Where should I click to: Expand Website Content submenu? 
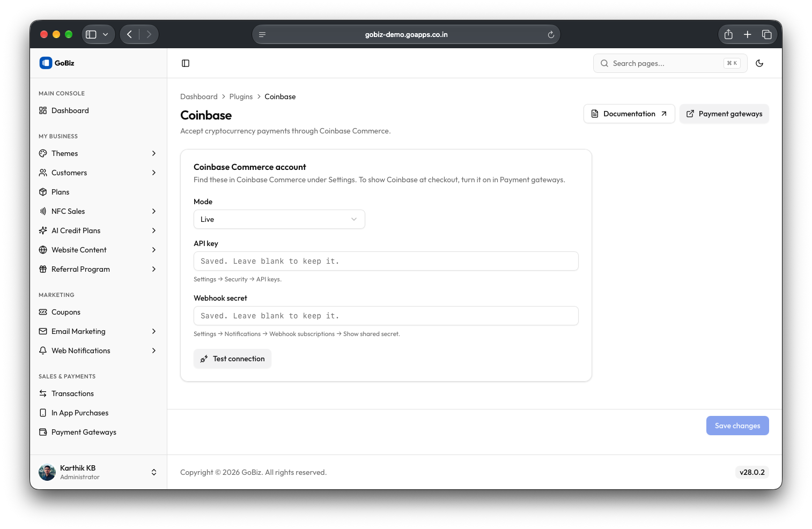[98, 250]
